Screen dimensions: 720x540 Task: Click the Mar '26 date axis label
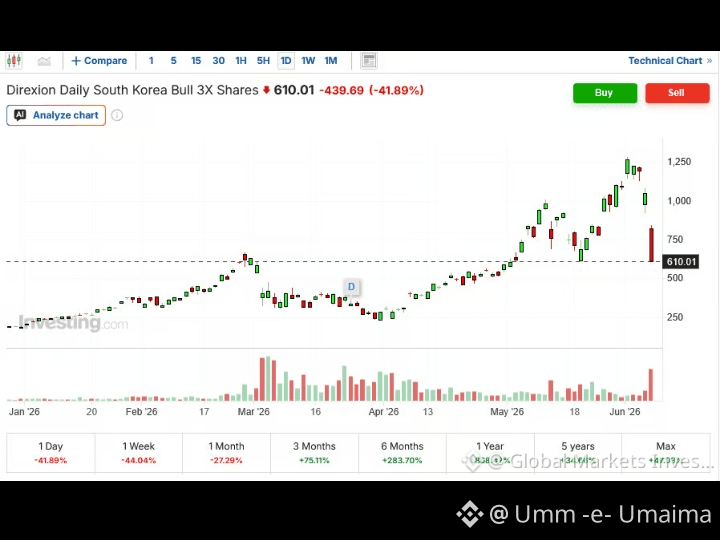pos(253,411)
